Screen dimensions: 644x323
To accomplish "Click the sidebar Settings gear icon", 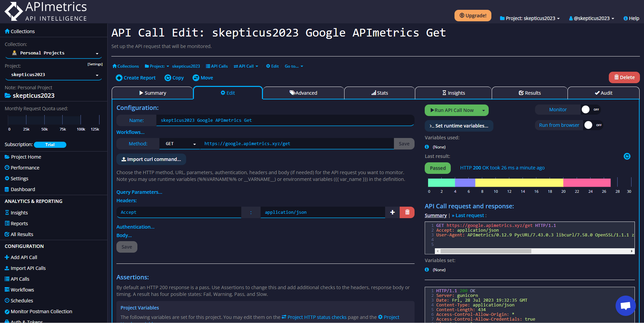I will coord(7,178).
